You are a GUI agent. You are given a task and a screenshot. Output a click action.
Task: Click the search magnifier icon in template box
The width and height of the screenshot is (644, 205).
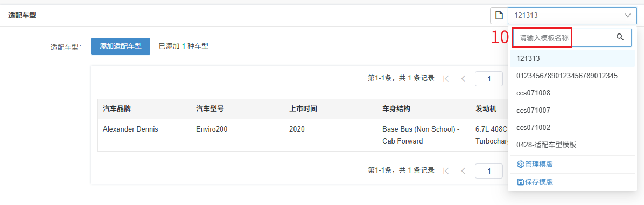pyautogui.click(x=620, y=37)
